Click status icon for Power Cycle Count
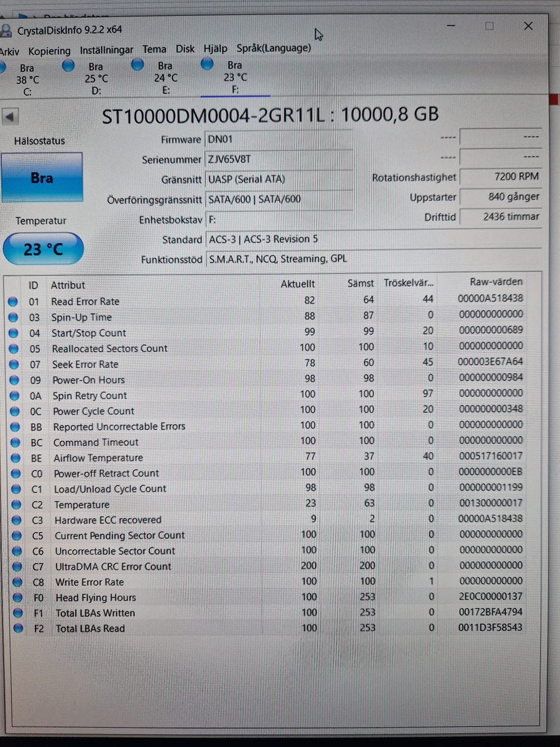This screenshot has height=747, width=560. click(x=15, y=411)
